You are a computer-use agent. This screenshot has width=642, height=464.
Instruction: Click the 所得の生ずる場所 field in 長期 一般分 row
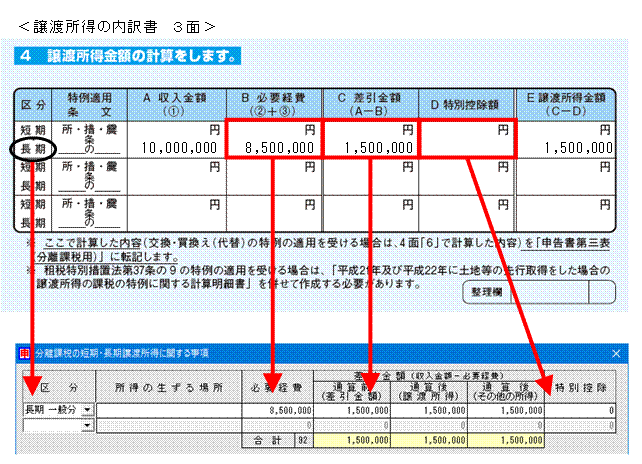point(169,410)
